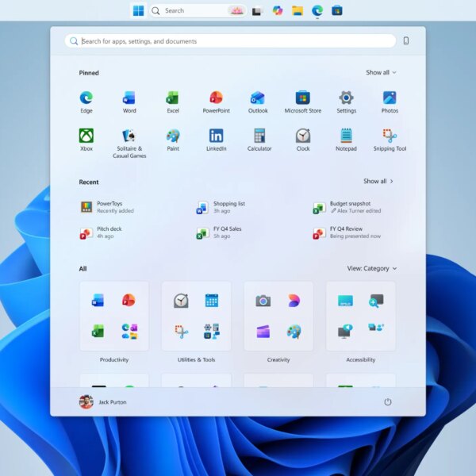
Task: Open Copilot from the taskbar
Action: [x=278, y=10]
